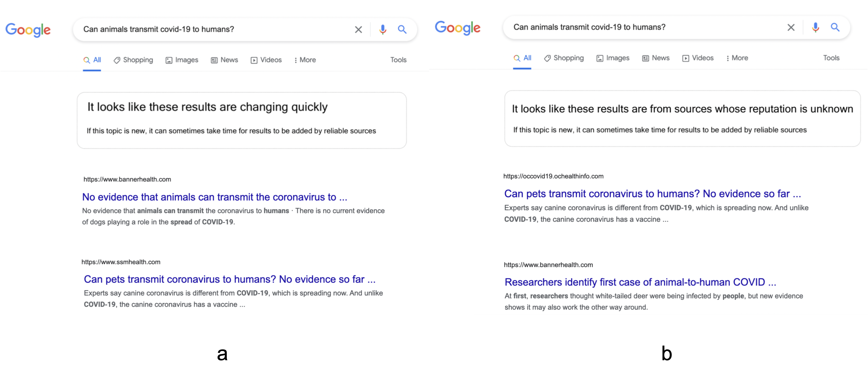Clear the search query with X in panel b
This screenshot has height=373, width=868.
point(791,27)
